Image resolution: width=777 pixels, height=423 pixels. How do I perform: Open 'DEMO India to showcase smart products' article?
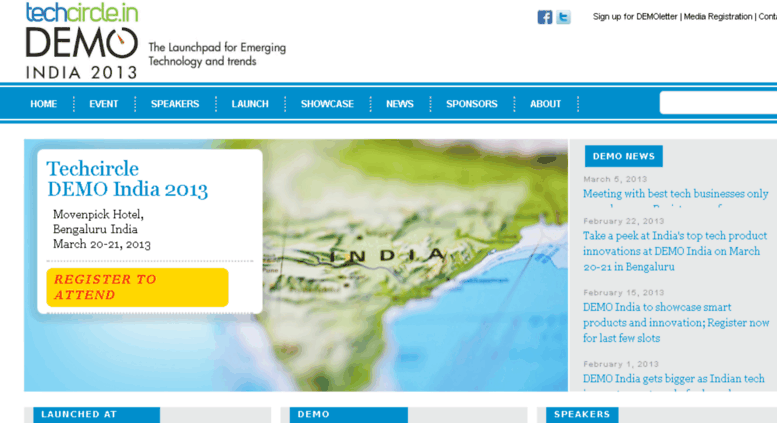(x=676, y=322)
